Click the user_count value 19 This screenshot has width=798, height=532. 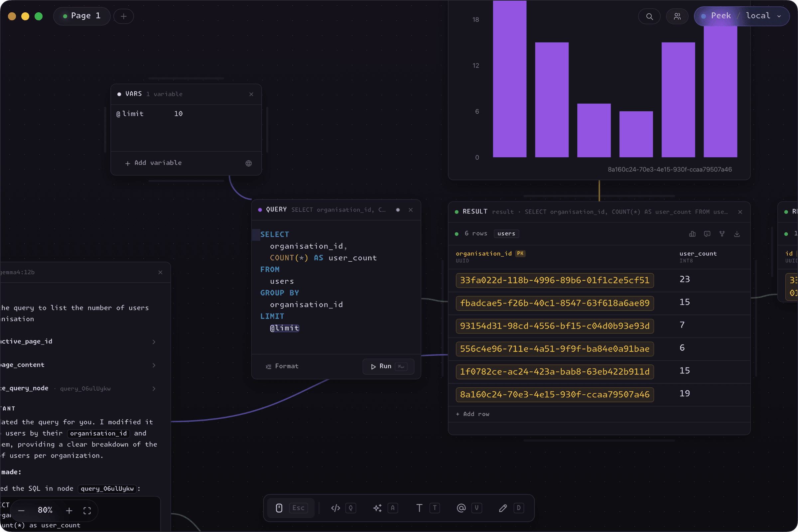(x=685, y=394)
